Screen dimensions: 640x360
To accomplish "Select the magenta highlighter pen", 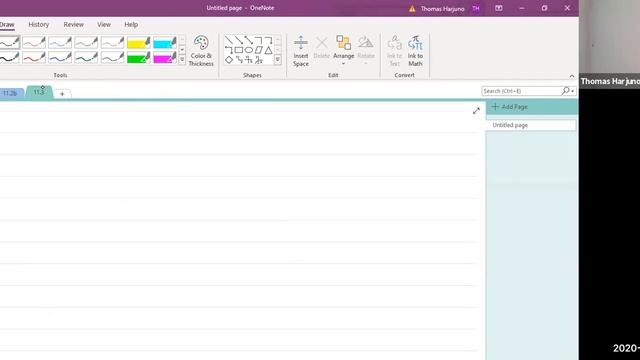I will point(164,58).
